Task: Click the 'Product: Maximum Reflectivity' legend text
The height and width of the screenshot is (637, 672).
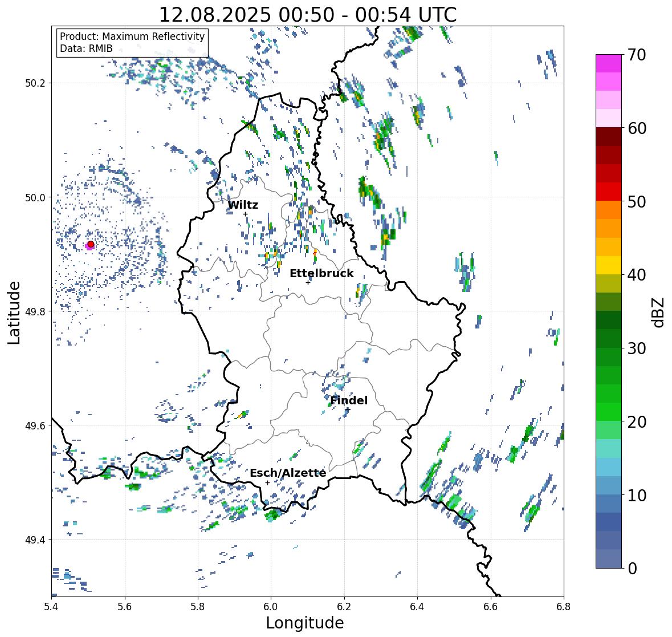Action: (x=132, y=36)
